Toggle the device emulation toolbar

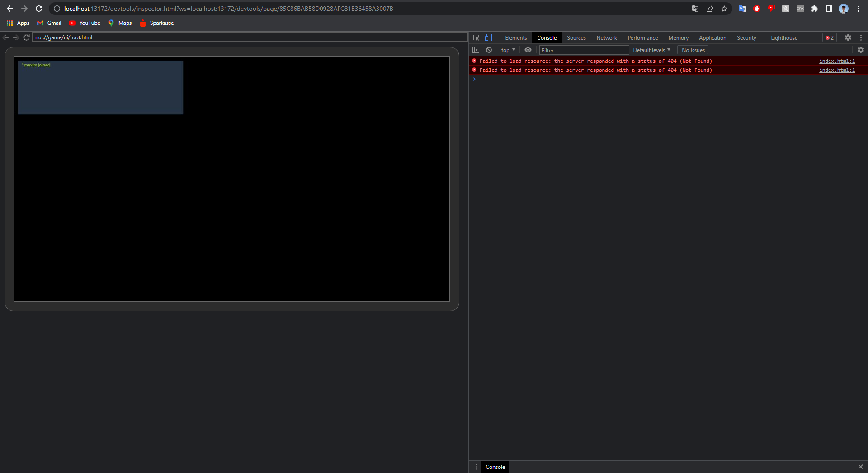(x=488, y=37)
